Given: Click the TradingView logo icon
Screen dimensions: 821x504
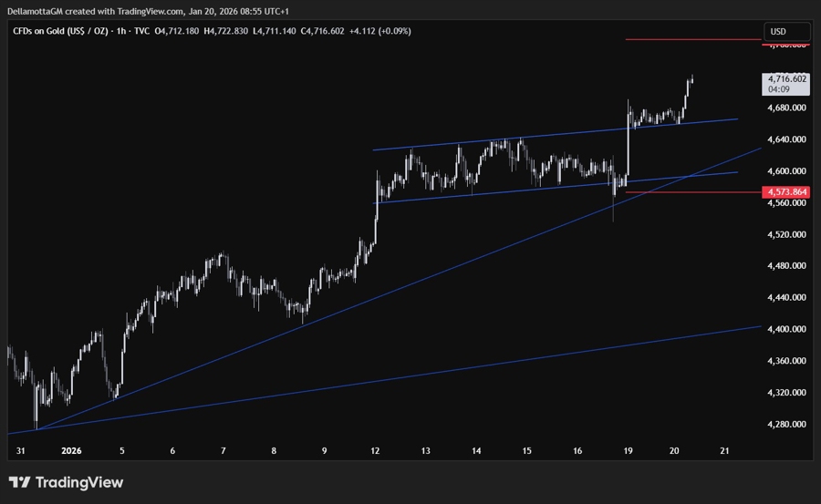Looking at the screenshot, I should coord(20,482).
